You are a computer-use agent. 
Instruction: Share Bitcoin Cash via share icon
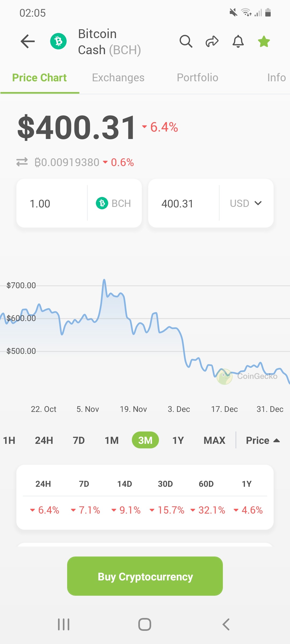pyautogui.click(x=212, y=41)
